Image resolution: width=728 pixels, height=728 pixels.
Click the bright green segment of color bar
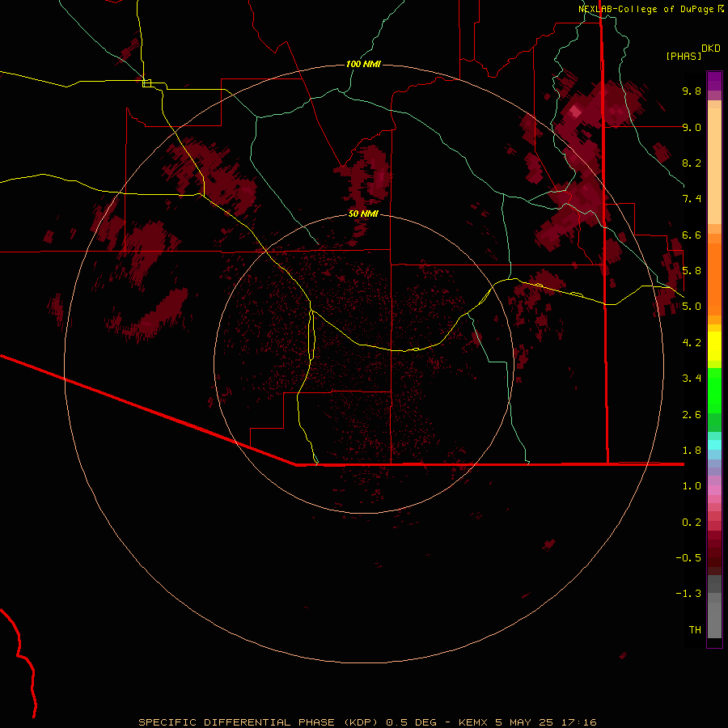714,390
